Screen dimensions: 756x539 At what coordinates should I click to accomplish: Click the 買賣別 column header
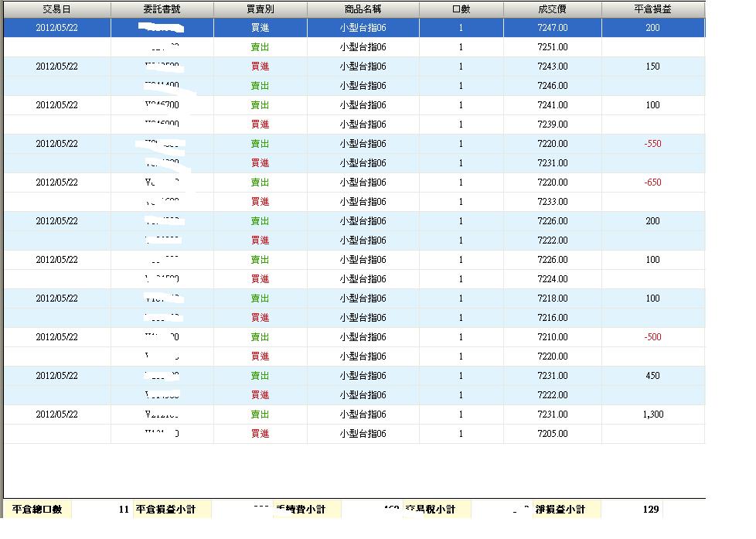tap(261, 9)
